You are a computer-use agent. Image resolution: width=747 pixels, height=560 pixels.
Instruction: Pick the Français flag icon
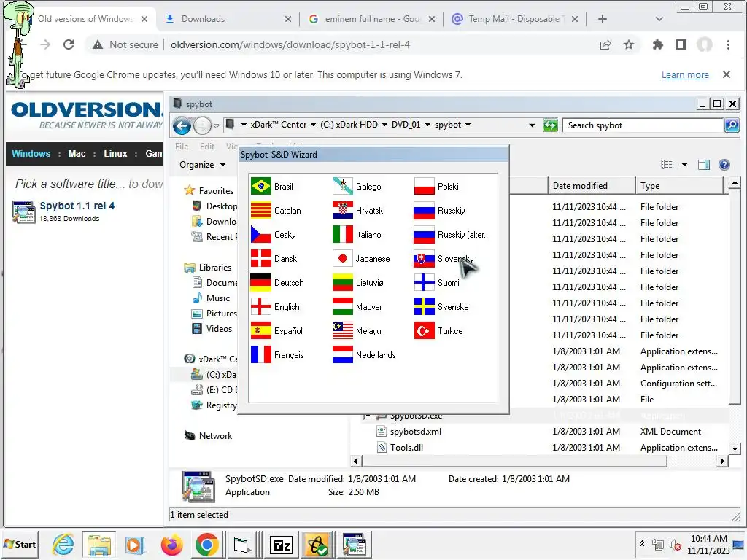260,354
